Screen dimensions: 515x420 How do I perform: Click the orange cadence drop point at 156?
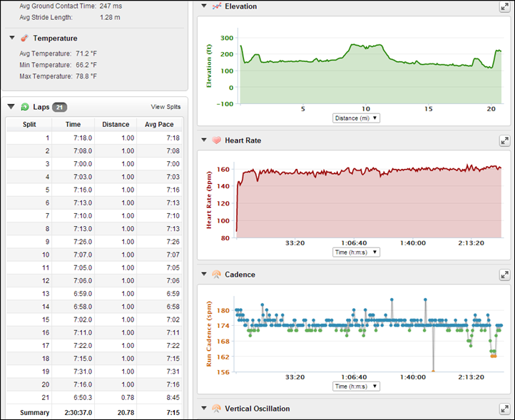(x=433, y=372)
